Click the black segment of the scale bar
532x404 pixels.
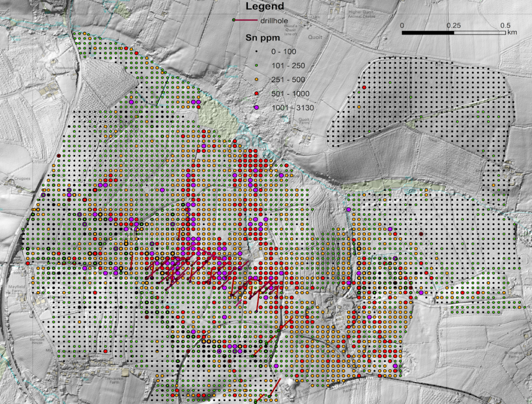pos(428,33)
